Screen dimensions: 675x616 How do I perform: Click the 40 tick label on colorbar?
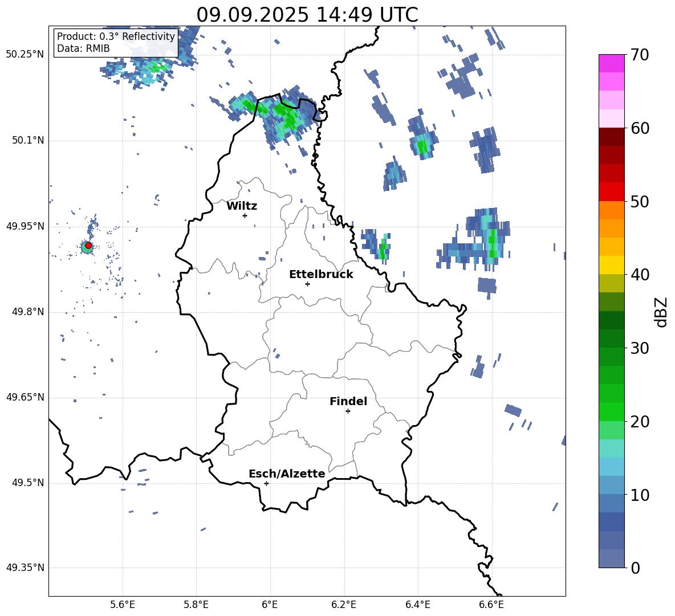(x=640, y=275)
